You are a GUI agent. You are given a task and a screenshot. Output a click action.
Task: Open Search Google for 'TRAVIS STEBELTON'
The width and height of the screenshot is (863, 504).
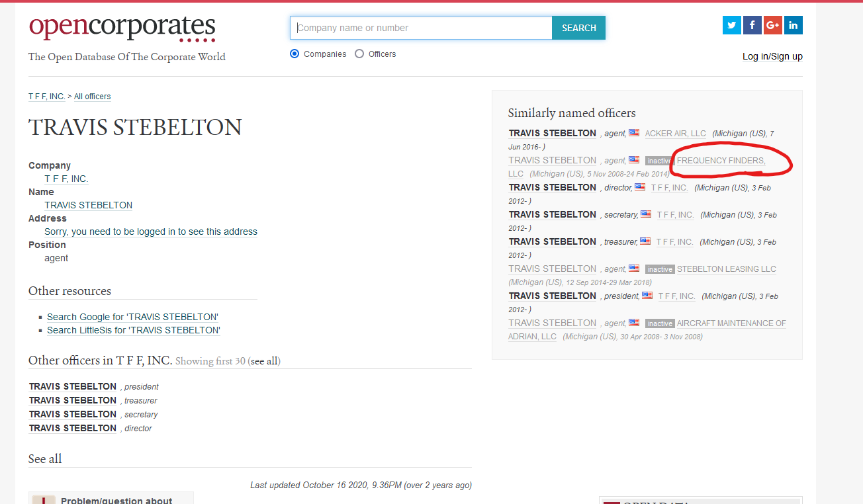[x=132, y=317]
